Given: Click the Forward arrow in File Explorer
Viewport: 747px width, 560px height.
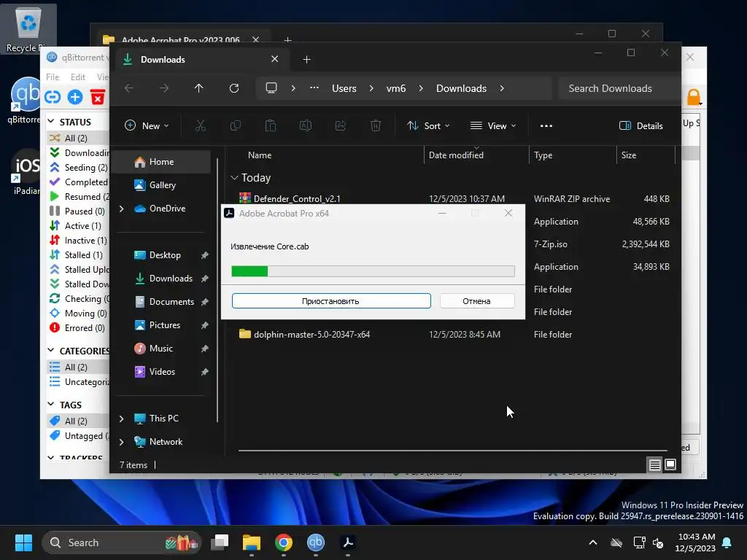Looking at the screenshot, I should coord(164,88).
